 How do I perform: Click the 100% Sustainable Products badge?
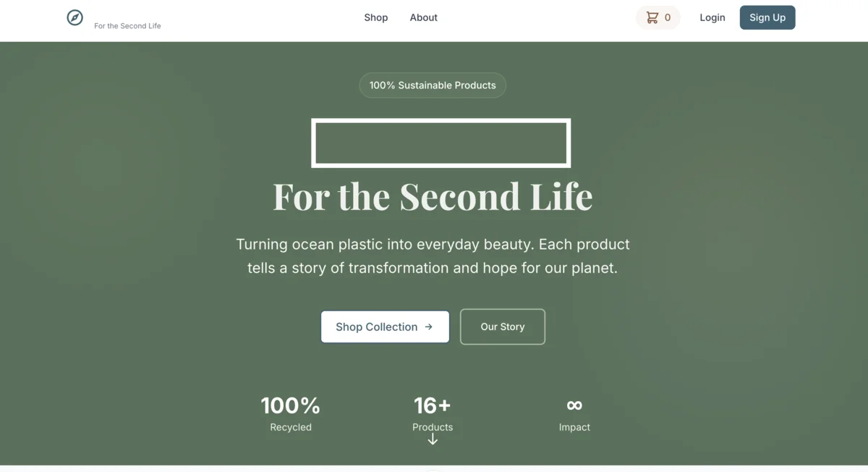pyautogui.click(x=433, y=85)
